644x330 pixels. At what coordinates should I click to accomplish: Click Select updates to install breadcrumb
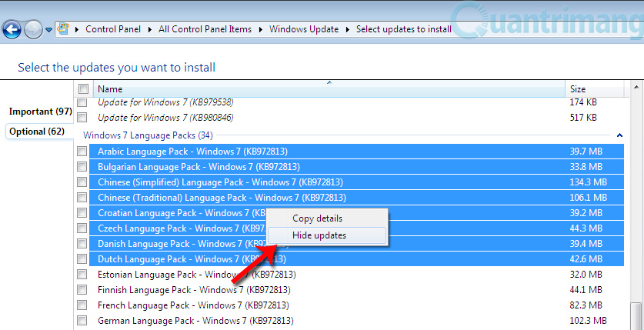point(404,29)
